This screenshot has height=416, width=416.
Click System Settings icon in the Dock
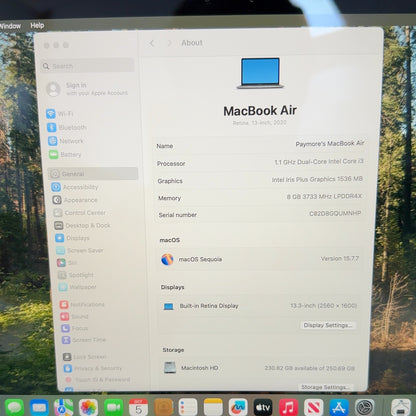pos(364,407)
